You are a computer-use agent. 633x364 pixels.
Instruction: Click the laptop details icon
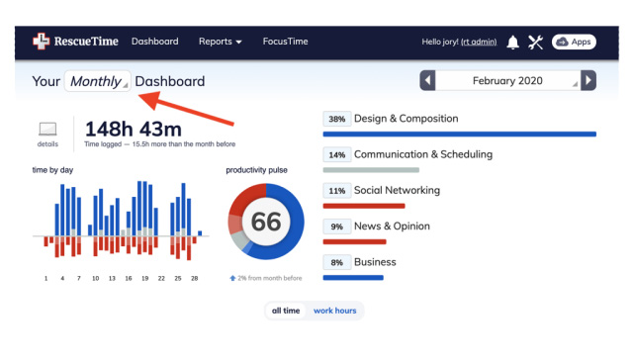click(47, 130)
